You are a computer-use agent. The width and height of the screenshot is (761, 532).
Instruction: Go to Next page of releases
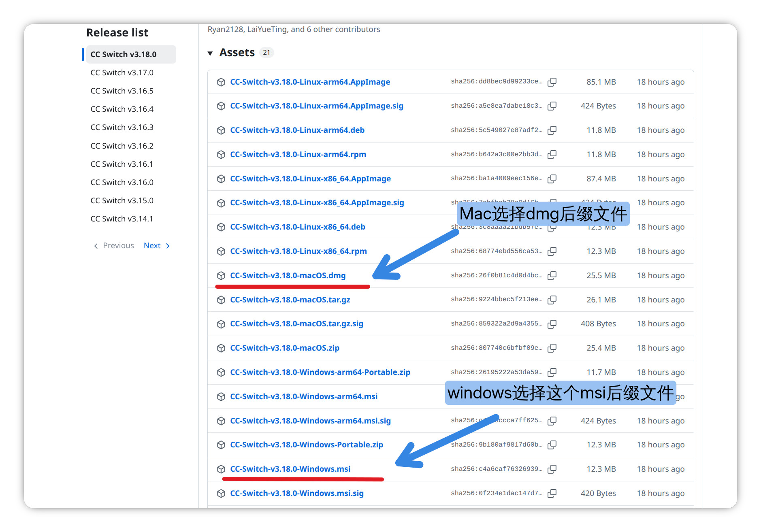click(x=157, y=246)
